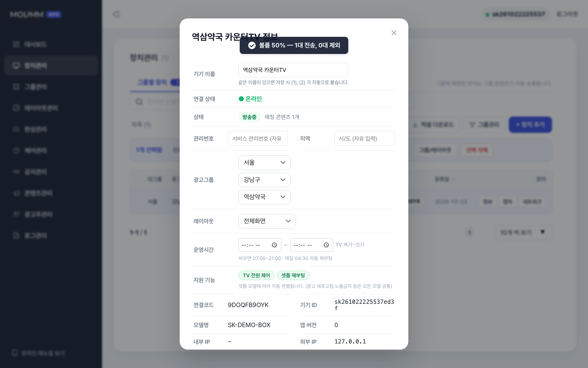Click the end operating time field
The height and width of the screenshot is (368, 588).
tap(312, 245)
